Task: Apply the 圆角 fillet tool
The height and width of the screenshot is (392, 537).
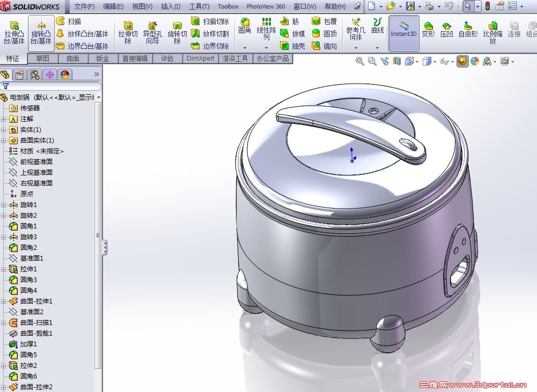Action: [x=245, y=26]
